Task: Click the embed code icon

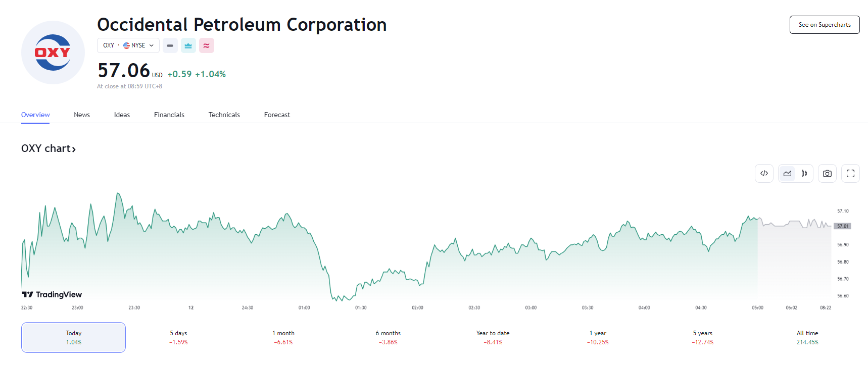Action: [764, 174]
